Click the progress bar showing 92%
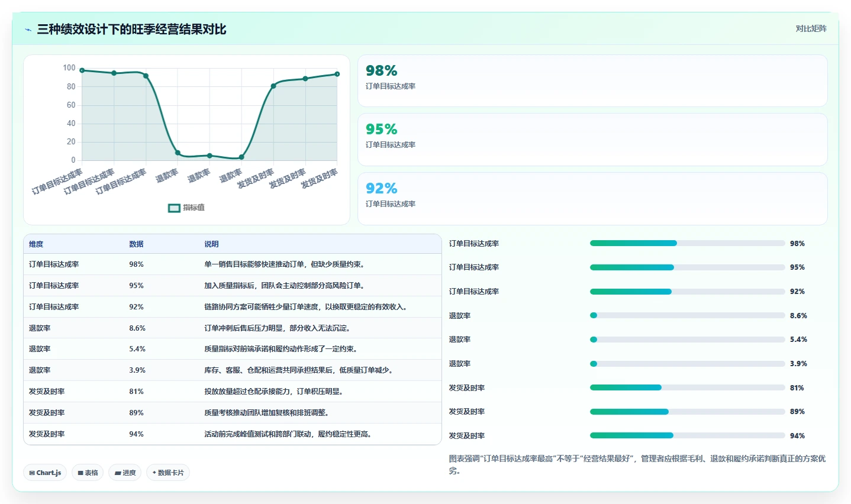This screenshot has height=504, width=851. click(x=687, y=292)
